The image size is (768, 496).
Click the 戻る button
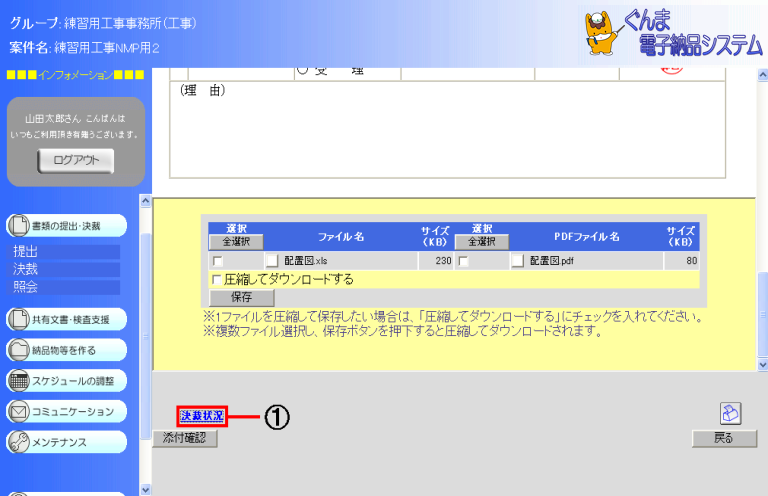(724, 438)
